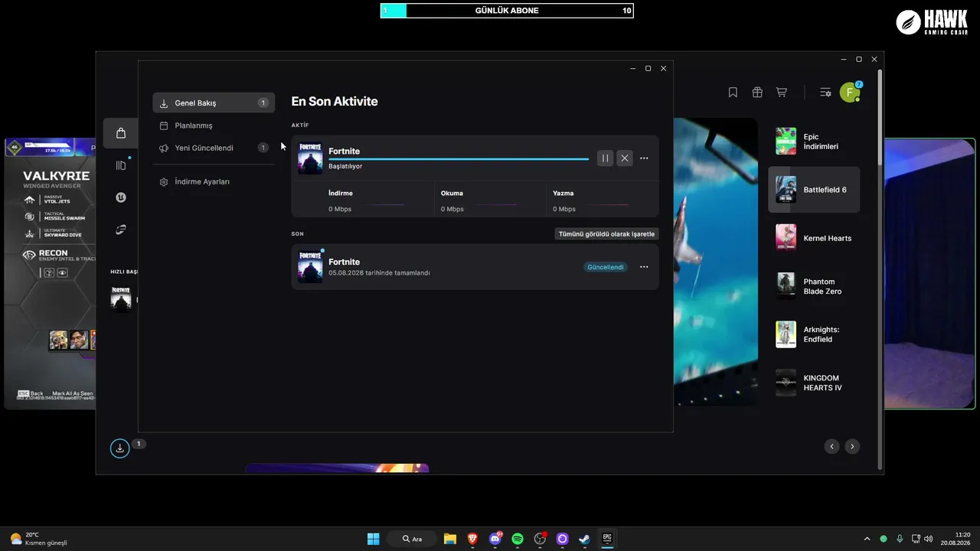This screenshot has width=980, height=551.
Task: Open Brave browser from the taskbar
Action: (x=472, y=539)
